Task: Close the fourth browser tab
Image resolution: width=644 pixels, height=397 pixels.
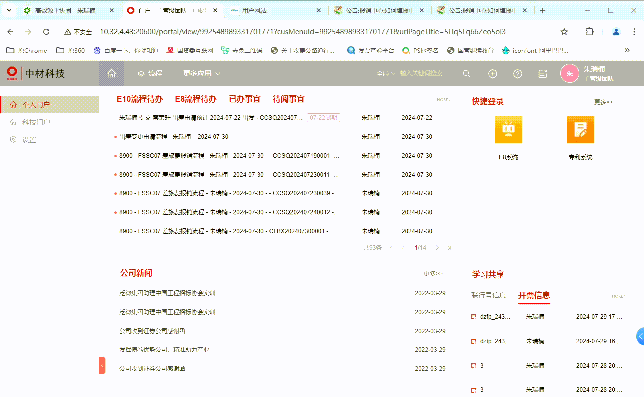Action: click(422, 11)
